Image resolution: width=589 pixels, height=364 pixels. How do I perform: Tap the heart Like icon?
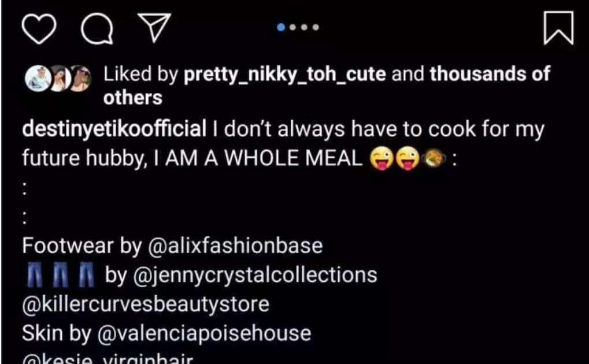pos(41,29)
